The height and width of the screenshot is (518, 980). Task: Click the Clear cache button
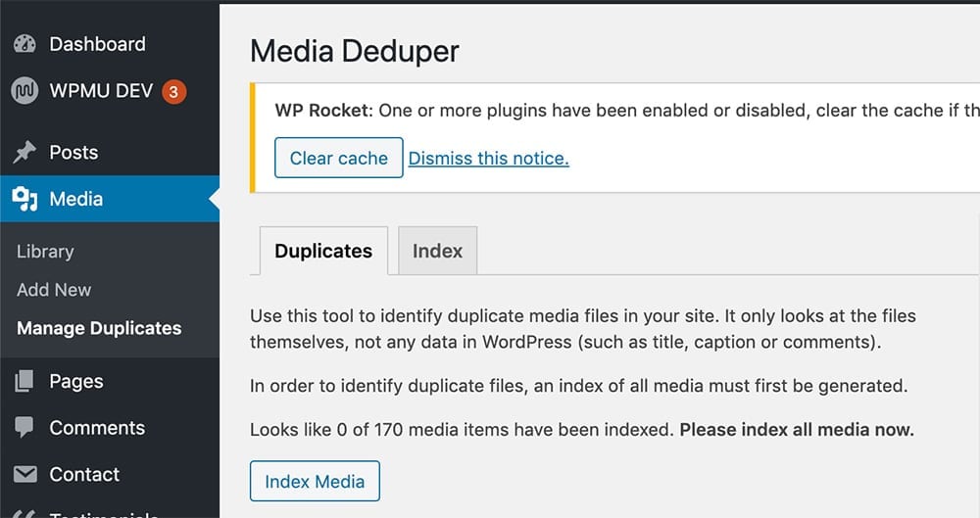339,158
